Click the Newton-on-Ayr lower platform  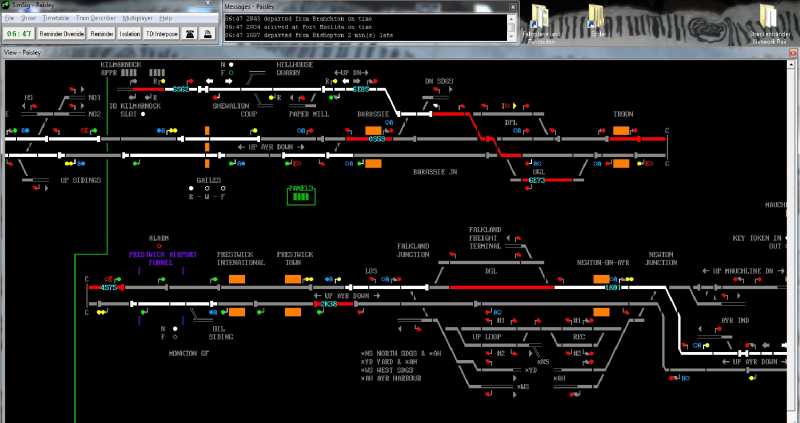point(601,312)
